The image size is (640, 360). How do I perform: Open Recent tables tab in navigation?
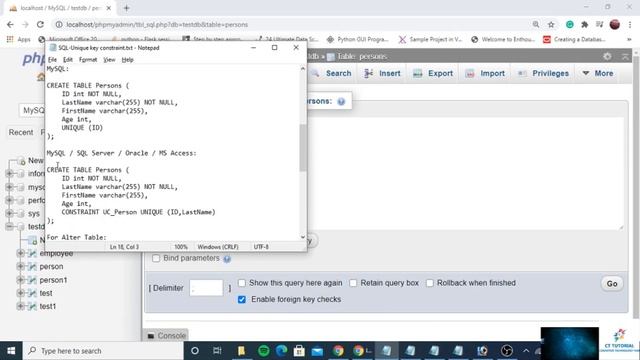pyautogui.click(x=21, y=132)
